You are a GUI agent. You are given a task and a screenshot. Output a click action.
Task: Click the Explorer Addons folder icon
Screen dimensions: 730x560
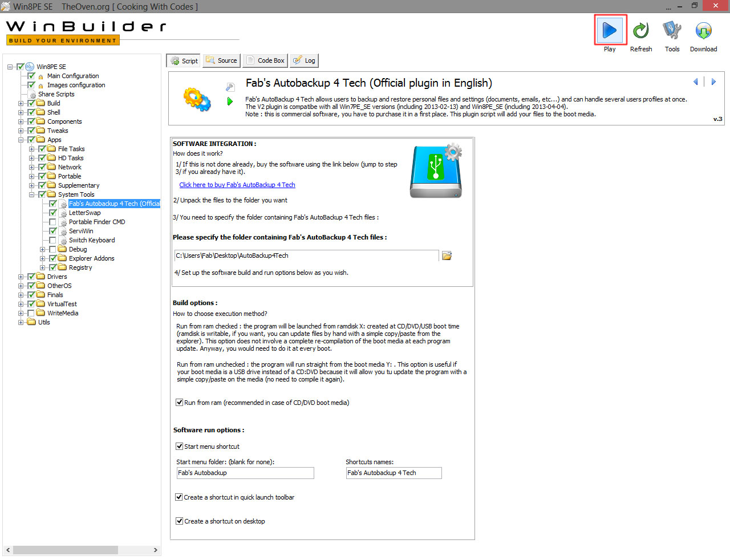click(x=62, y=258)
